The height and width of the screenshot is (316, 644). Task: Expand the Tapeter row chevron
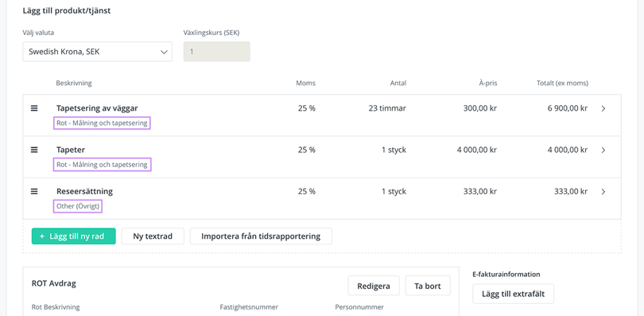(x=603, y=150)
